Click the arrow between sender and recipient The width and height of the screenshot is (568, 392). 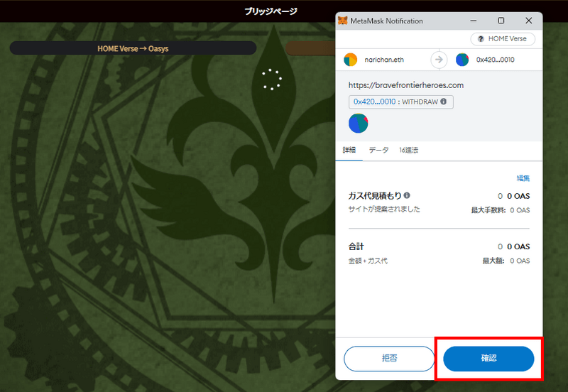pos(439,60)
